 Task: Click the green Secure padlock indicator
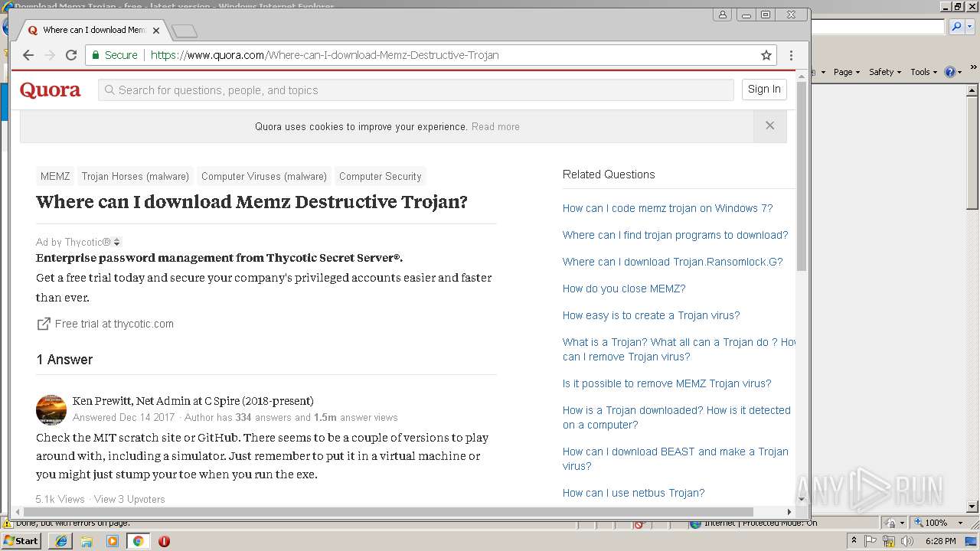pyautogui.click(x=114, y=55)
